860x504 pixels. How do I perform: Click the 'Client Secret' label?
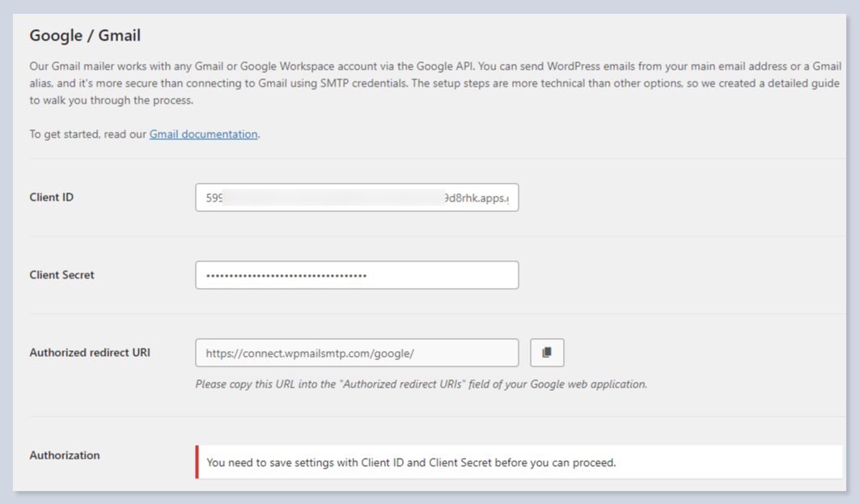62,275
